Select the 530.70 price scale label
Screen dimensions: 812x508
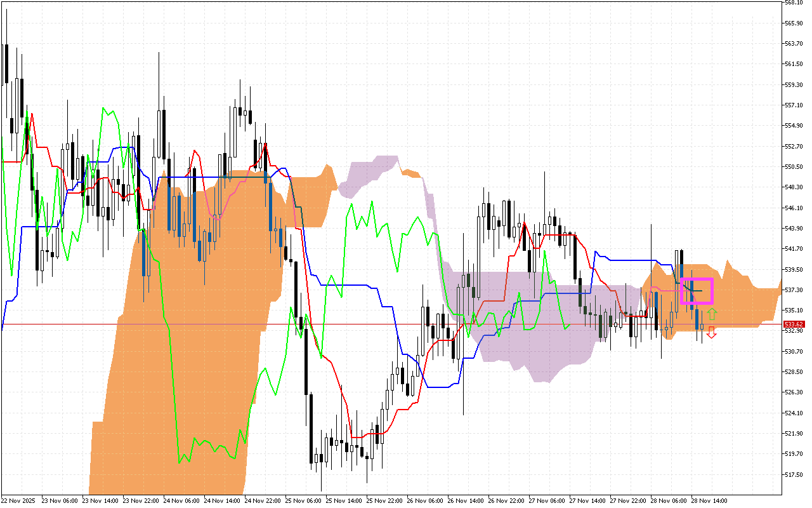[794, 351]
